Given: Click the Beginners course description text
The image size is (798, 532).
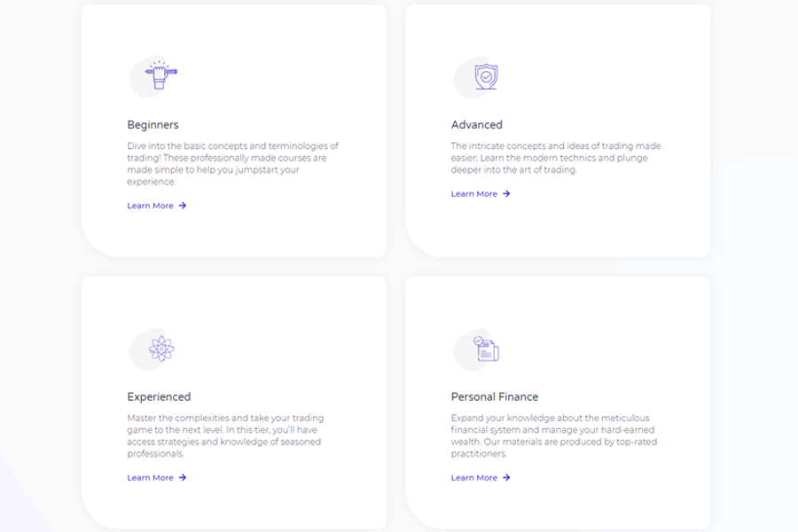Looking at the screenshot, I should [232, 163].
